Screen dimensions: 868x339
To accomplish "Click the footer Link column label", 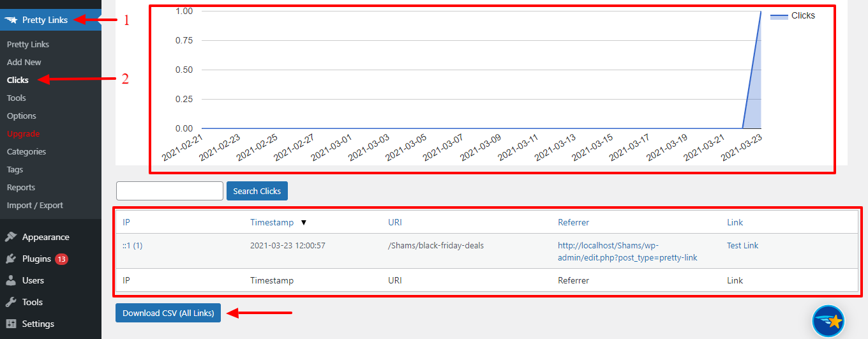I will tap(735, 281).
